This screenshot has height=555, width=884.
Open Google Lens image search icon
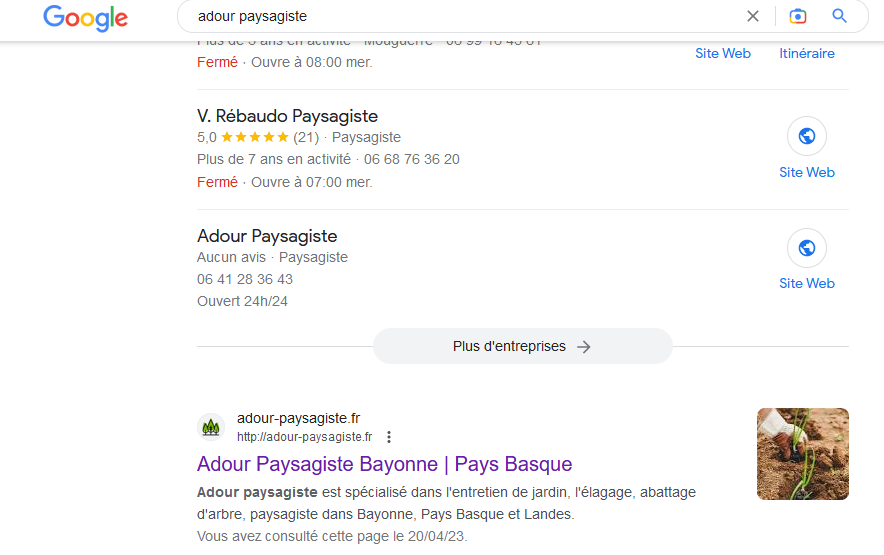click(797, 16)
